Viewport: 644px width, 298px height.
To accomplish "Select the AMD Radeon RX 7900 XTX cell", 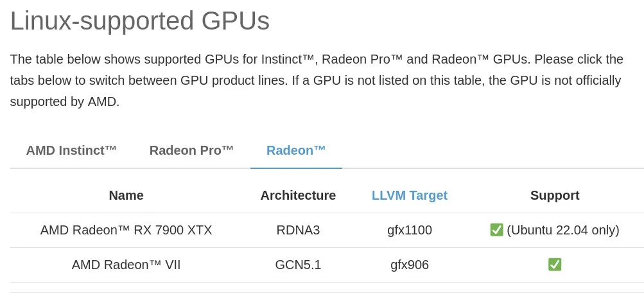I will point(126,230).
